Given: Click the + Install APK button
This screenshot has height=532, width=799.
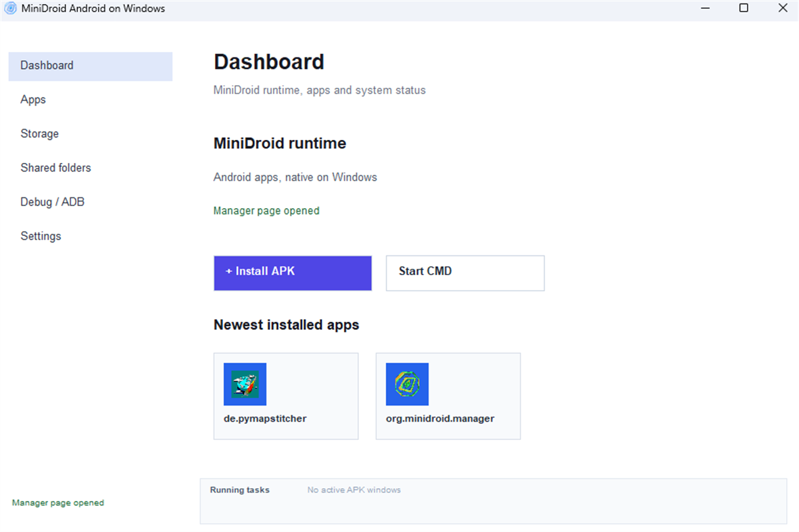Looking at the screenshot, I should [293, 273].
